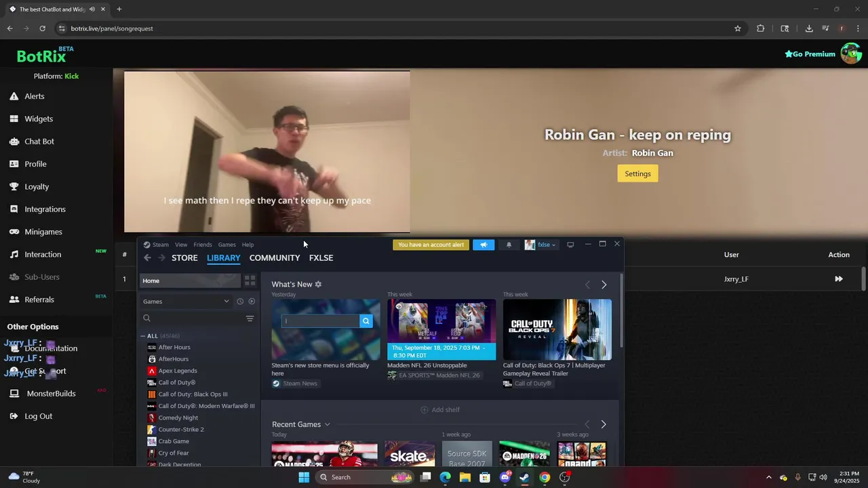Click Go Premium link
868x488 pixels.
coord(810,54)
